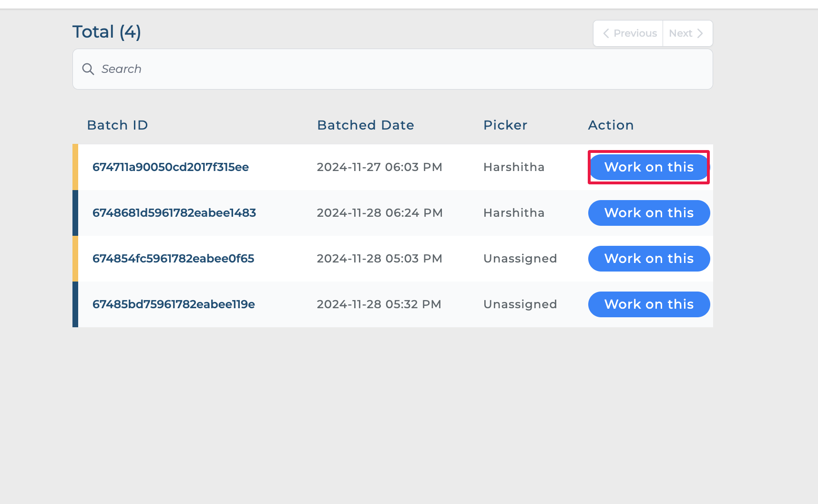The height and width of the screenshot is (504, 818).
Task: Click Unassigned picker in the 05:03 PM row
Action: click(520, 259)
